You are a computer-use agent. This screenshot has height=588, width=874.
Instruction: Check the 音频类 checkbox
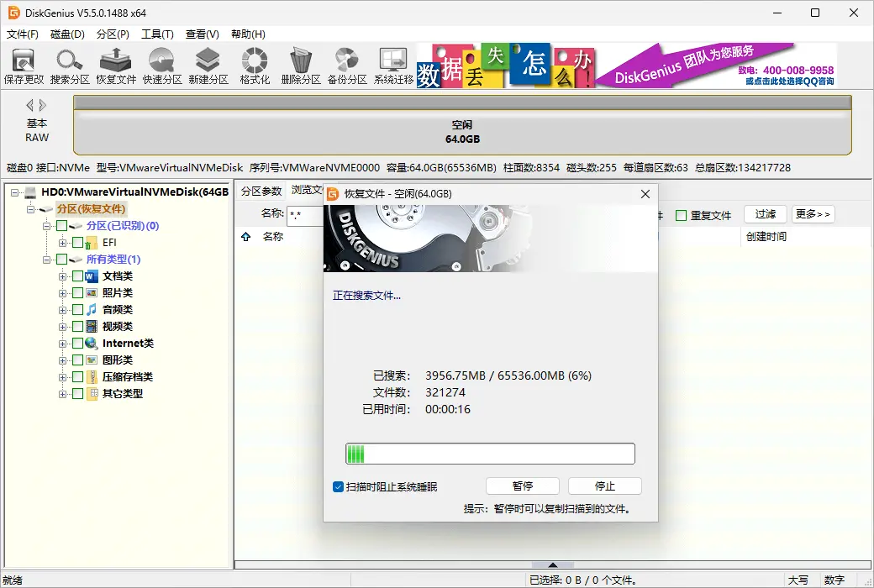[x=78, y=310]
